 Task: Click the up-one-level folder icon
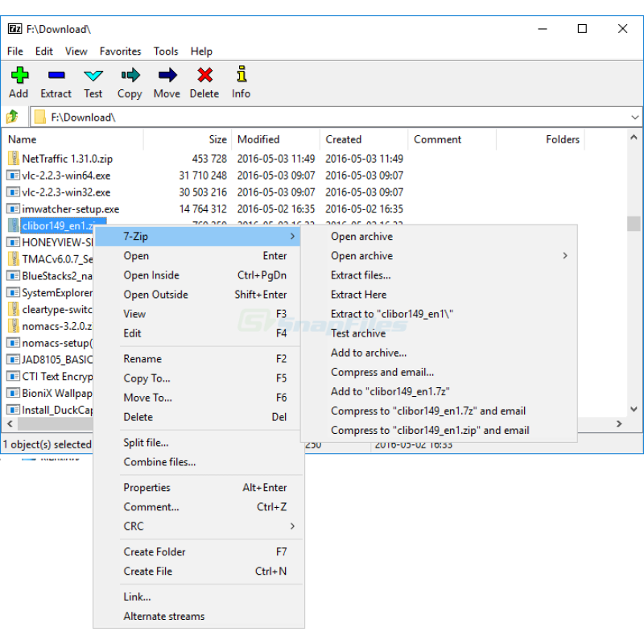[x=13, y=117]
